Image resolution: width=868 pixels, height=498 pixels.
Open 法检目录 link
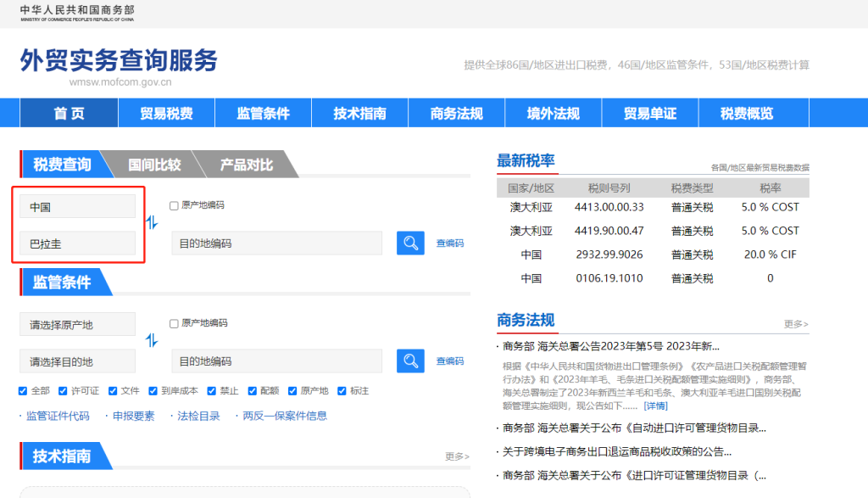pyautogui.click(x=198, y=416)
